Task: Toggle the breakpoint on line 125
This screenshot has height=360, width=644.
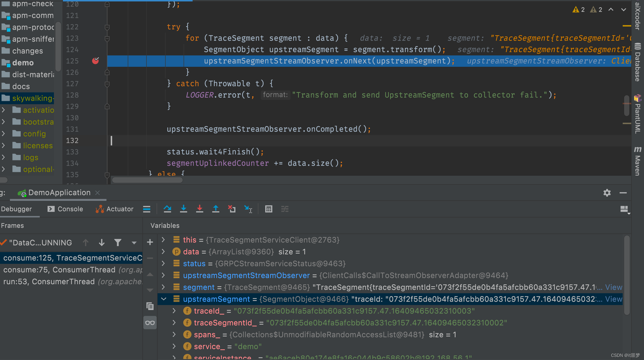Action: (x=96, y=61)
